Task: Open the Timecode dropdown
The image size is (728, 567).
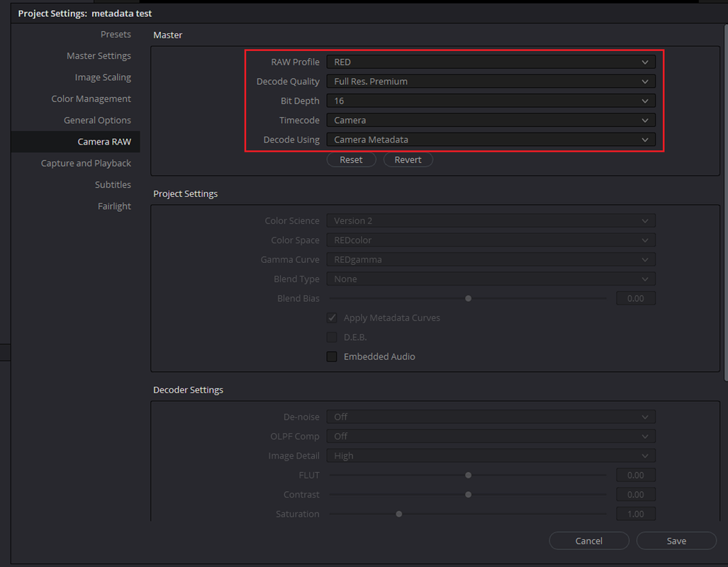Action: pyautogui.click(x=491, y=120)
